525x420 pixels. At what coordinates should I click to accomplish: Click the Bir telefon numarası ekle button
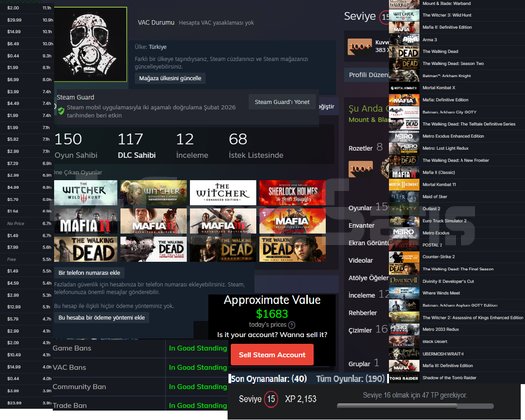89,273
